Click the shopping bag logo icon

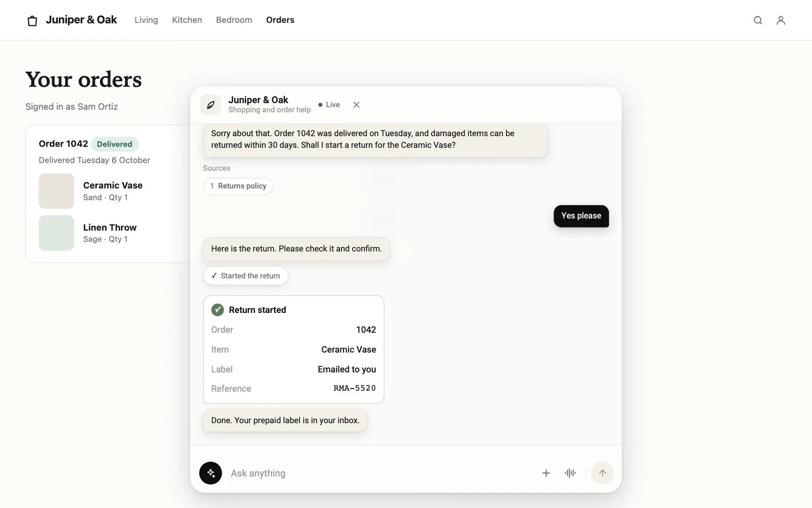tap(32, 21)
